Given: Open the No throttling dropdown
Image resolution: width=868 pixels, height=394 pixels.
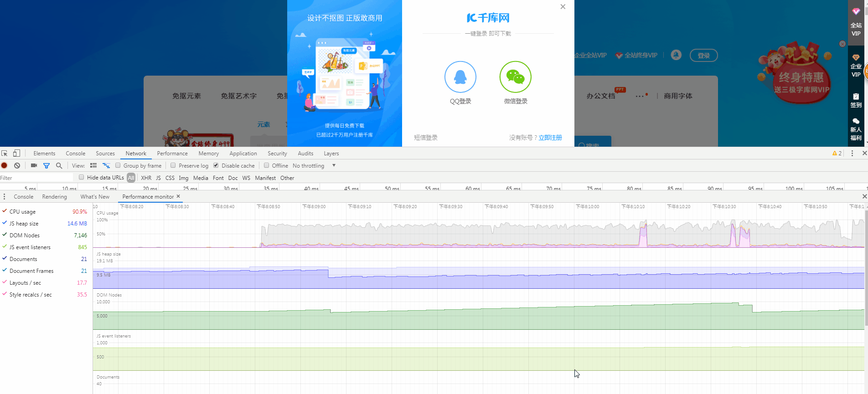Looking at the screenshot, I should point(314,166).
